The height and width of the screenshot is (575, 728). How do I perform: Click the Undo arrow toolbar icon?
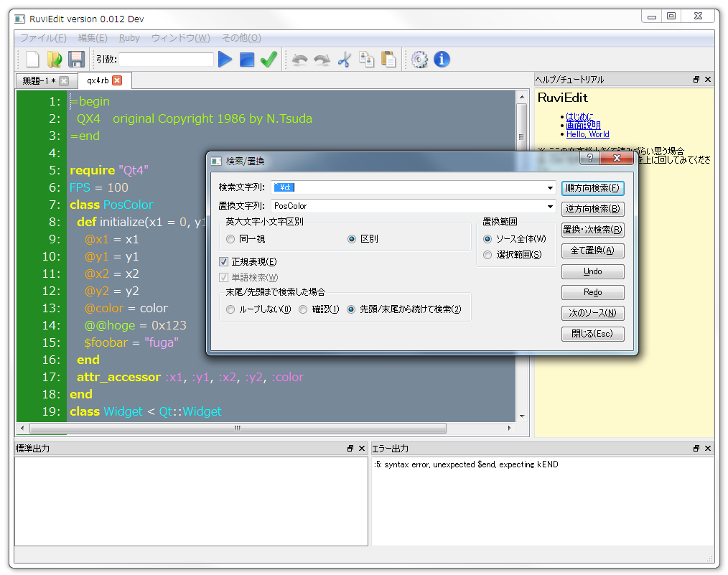[299, 60]
